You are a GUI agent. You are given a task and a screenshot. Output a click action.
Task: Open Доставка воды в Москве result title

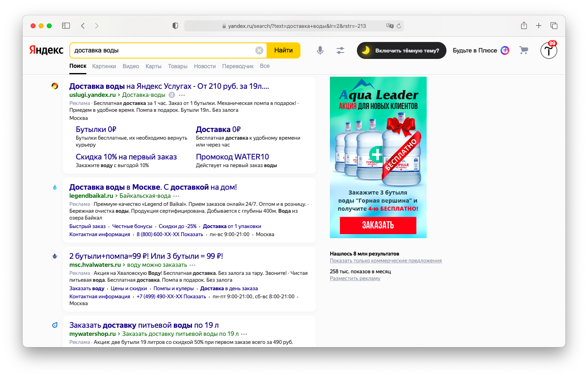(153, 187)
